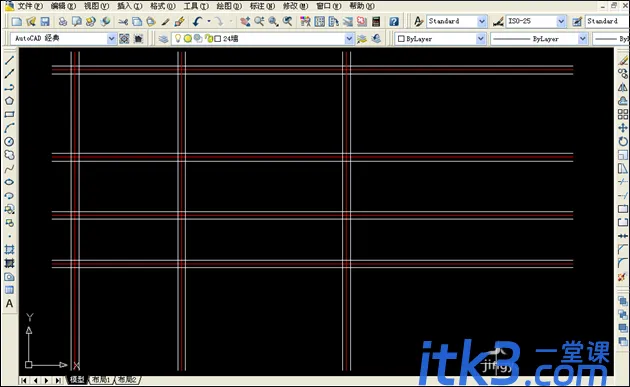
Task: Click the Help question mark icon
Action: pyautogui.click(x=394, y=22)
